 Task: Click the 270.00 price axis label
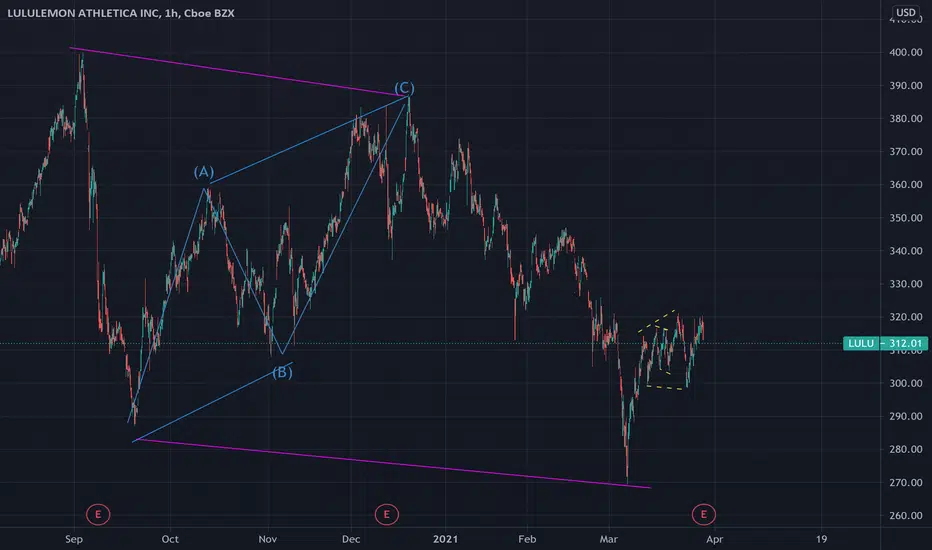(906, 482)
